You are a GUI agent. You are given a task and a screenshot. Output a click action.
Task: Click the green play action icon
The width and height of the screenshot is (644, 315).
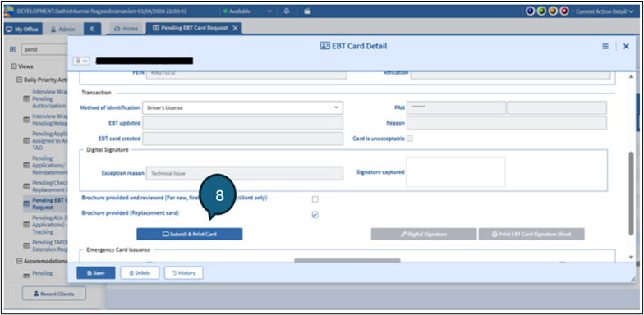[541, 11]
